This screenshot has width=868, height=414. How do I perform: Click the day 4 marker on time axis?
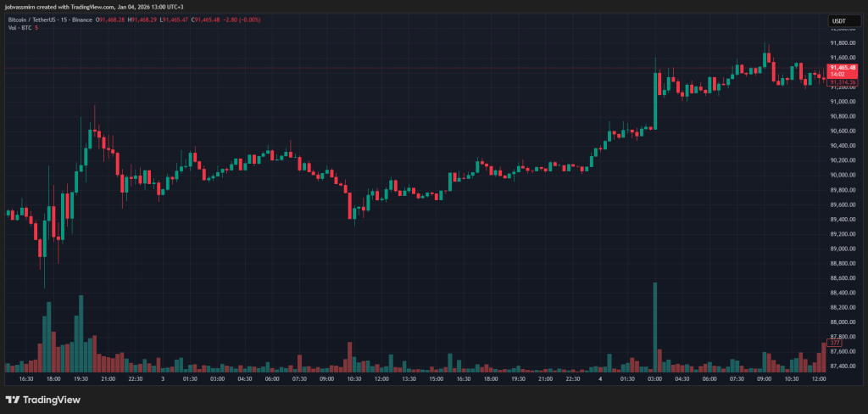click(x=601, y=378)
